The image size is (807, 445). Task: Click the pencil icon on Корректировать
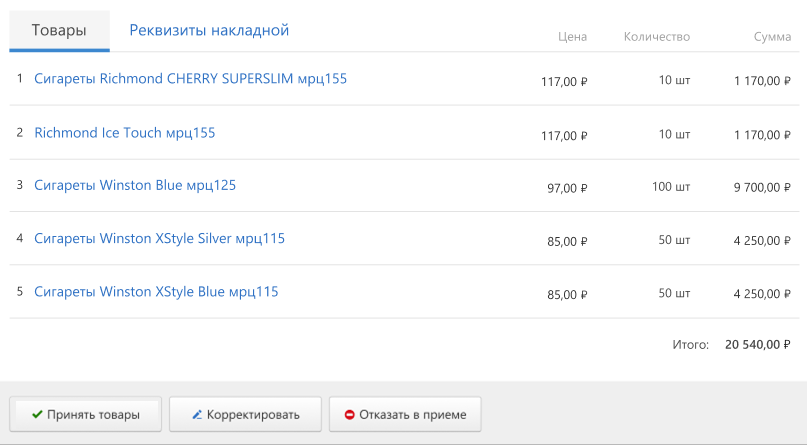[197, 414]
